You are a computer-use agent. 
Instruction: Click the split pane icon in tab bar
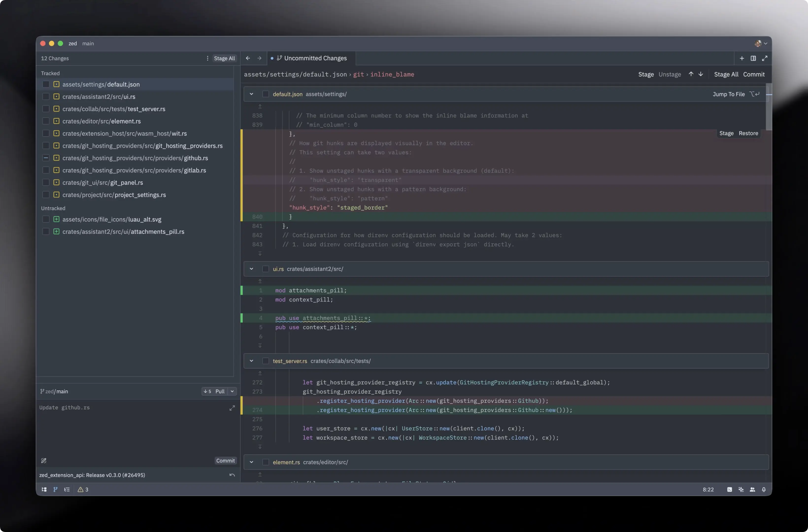[753, 58]
